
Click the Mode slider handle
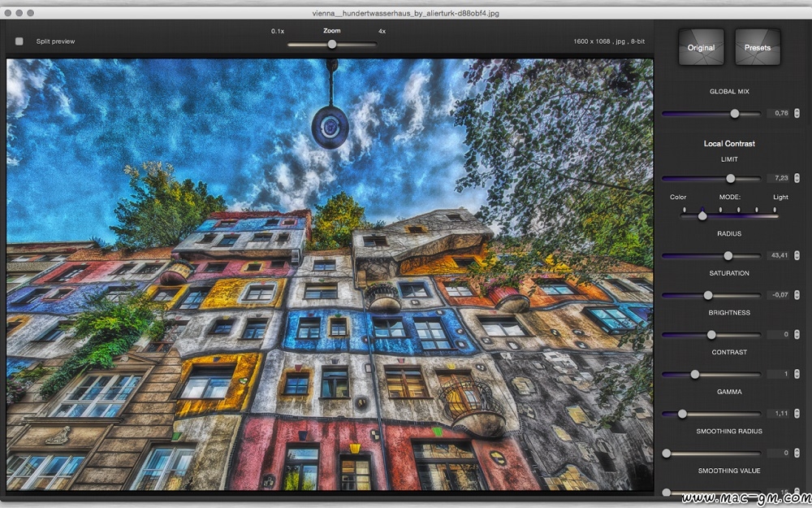coord(702,215)
